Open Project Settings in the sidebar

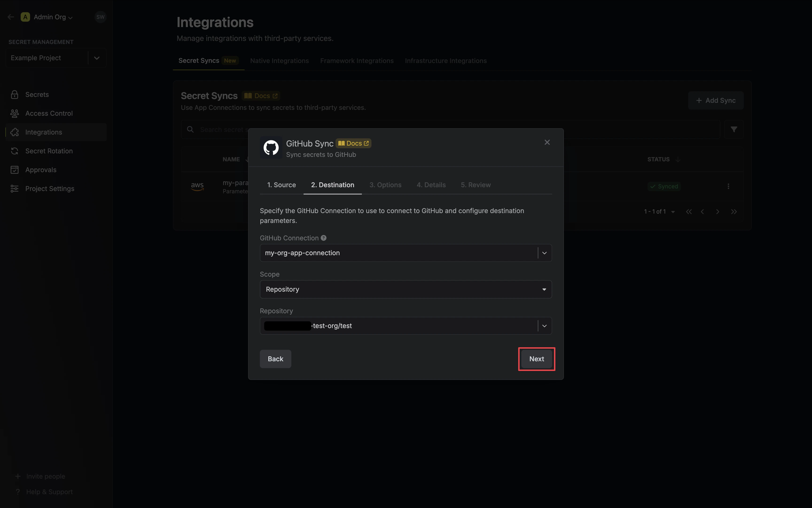pyautogui.click(x=56, y=188)
